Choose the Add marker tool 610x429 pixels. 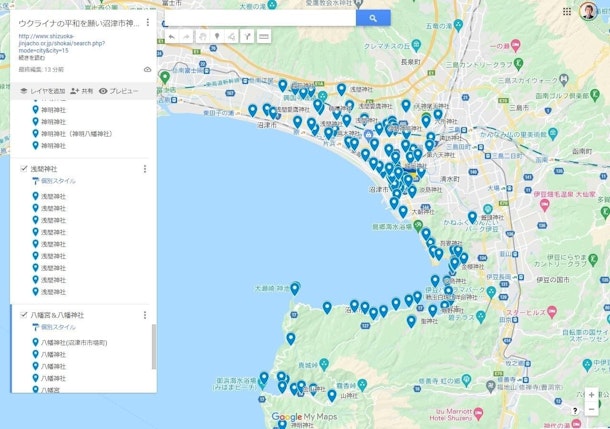coord(217,37)
